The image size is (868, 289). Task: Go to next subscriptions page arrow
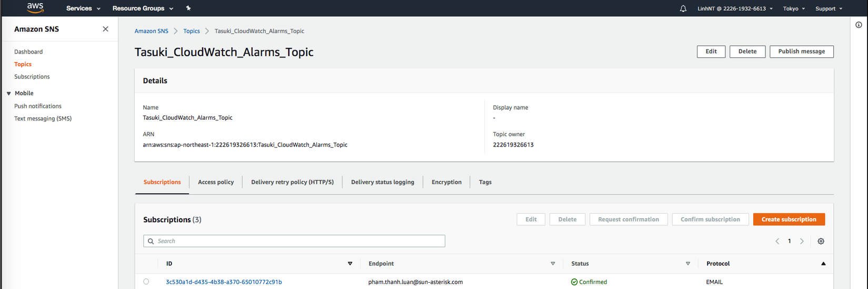point(802,241)
